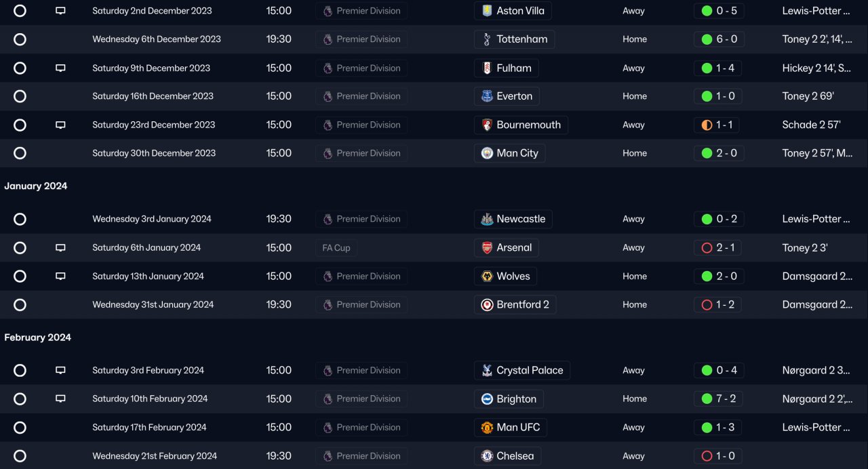Click the Arsenal crest icon
This screenshot has width=868, height=469.
click(486, 248)
